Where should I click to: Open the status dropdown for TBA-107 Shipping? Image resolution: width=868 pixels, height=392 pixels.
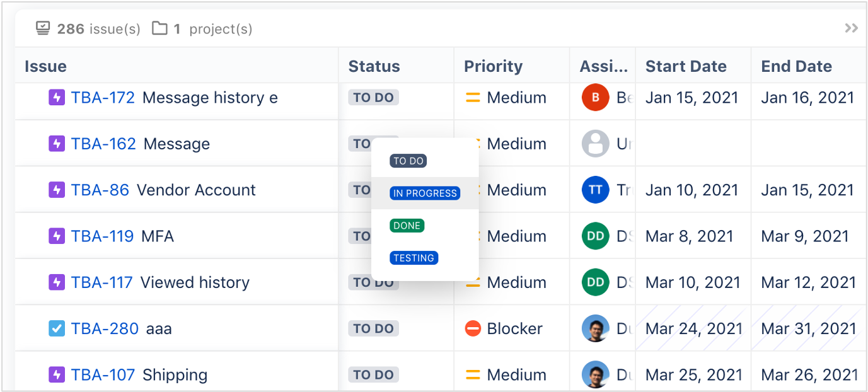(373, 375)
